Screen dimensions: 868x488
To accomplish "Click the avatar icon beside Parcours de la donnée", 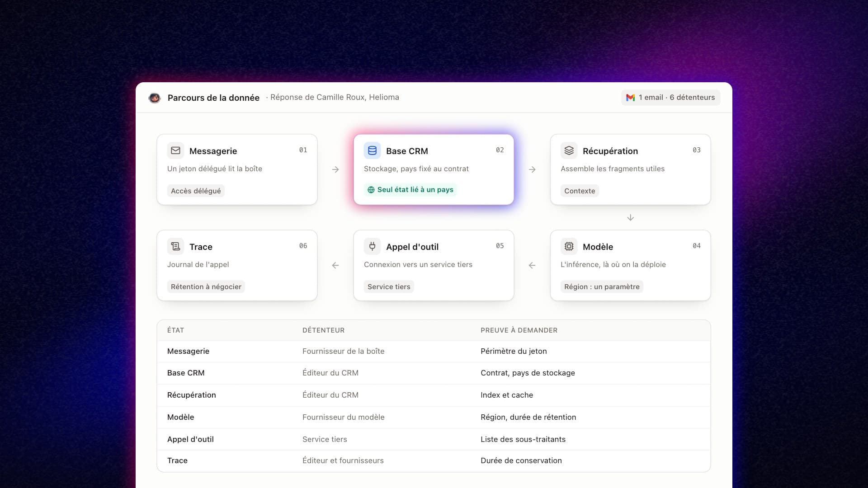I will (155, 98).
